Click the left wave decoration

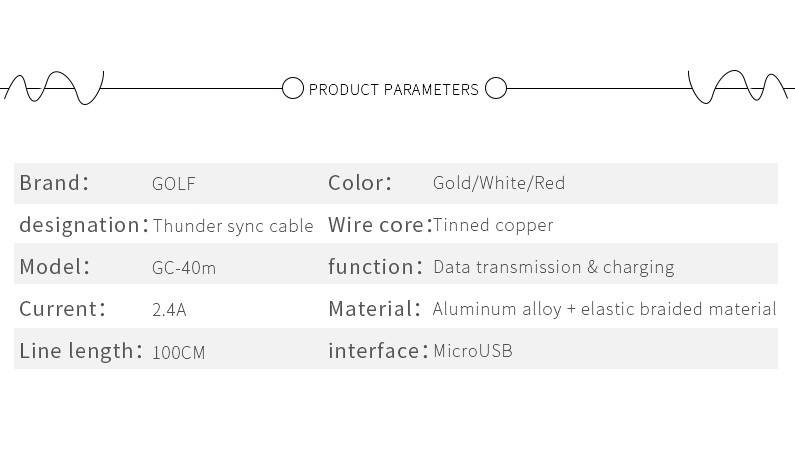click(54, 88)
